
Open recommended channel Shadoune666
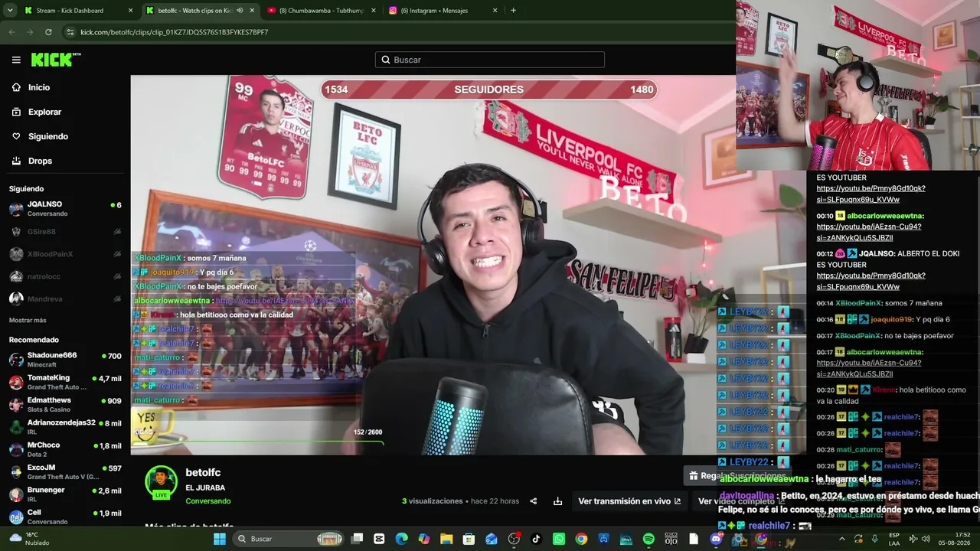pos(65,360)
